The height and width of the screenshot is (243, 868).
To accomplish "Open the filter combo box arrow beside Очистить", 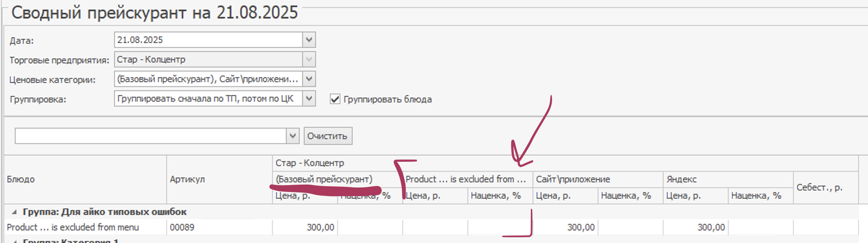I will [x=292, y=136].
